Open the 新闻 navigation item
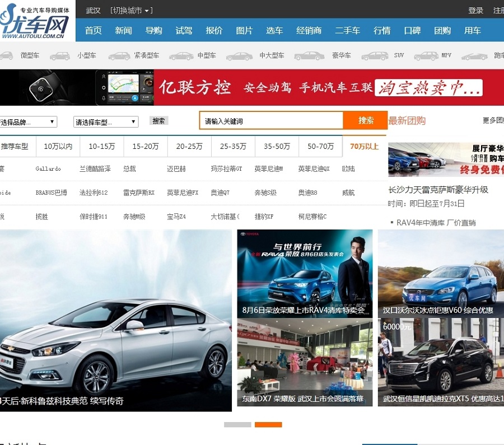Screen dimensions: 504x445 (123, 31)
